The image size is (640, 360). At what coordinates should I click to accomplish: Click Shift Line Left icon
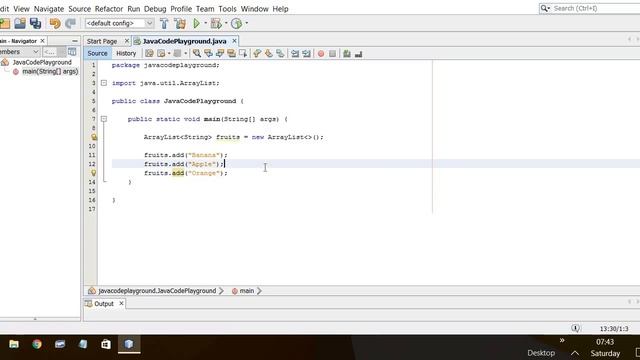point(295,53)
